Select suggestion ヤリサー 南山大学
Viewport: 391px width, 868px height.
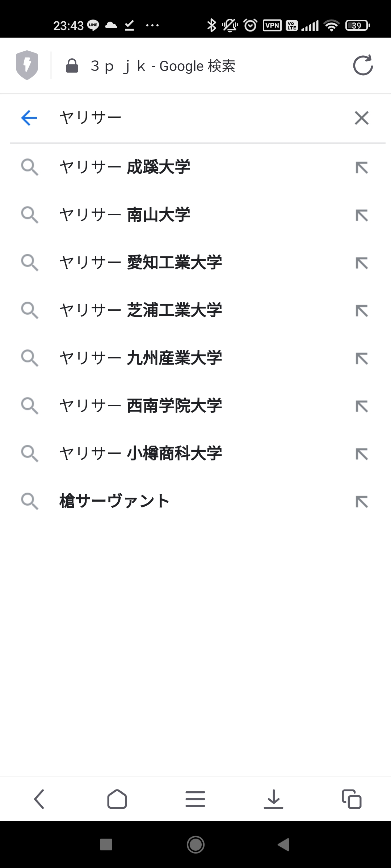(125, 215)
